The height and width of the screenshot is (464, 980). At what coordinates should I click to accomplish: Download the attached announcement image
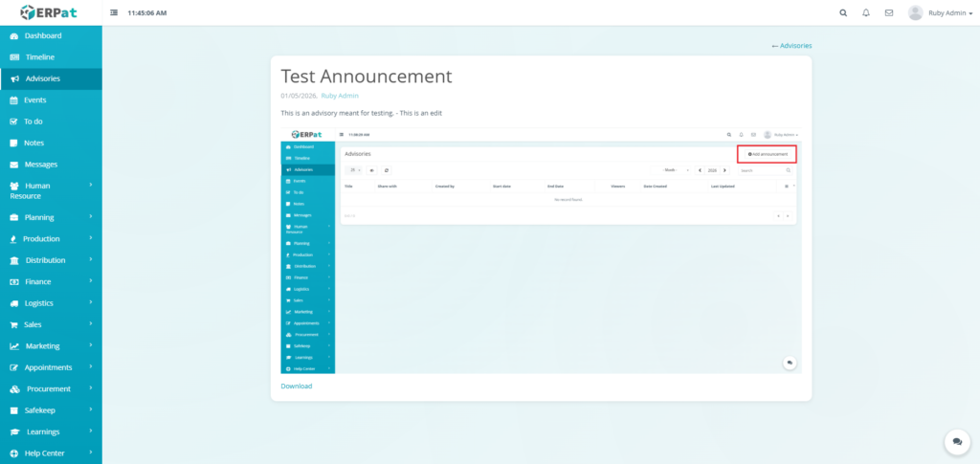coord(297,386)
